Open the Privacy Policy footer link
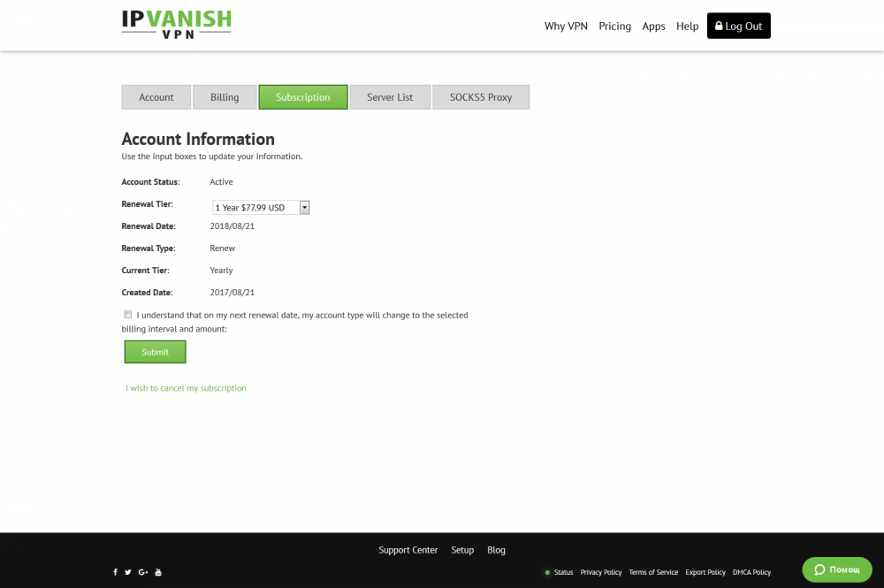The height and width of the screenshot is (588, 884). (x=601, y=572)
